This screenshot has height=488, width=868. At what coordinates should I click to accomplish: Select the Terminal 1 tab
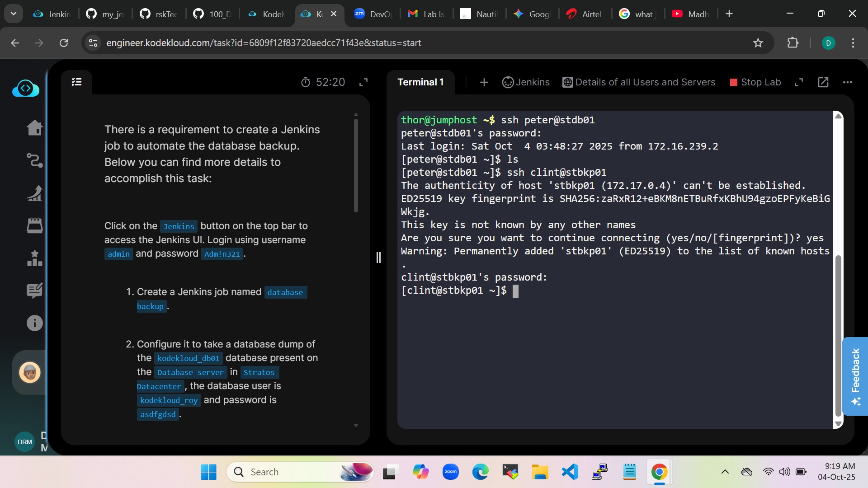click(x=420, y=82)
